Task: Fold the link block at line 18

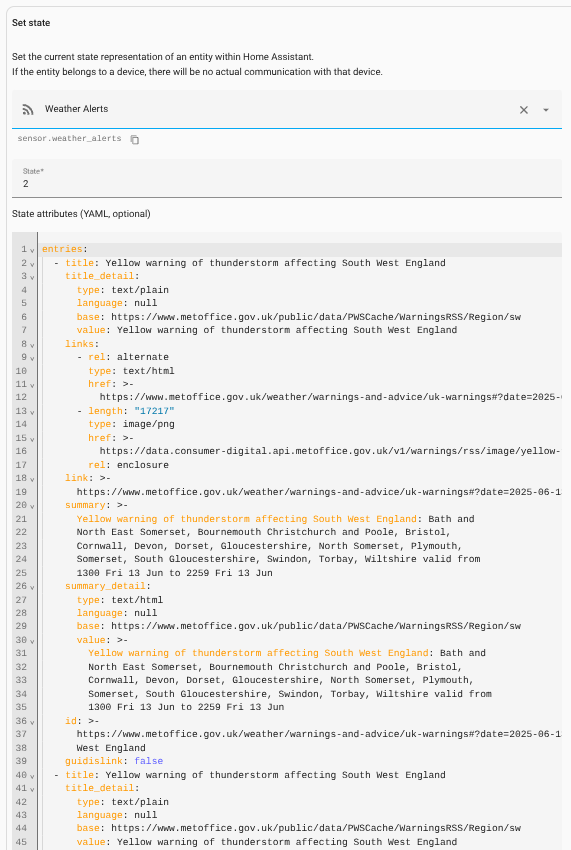Action: pyautogui.click(x=32, y=479)
